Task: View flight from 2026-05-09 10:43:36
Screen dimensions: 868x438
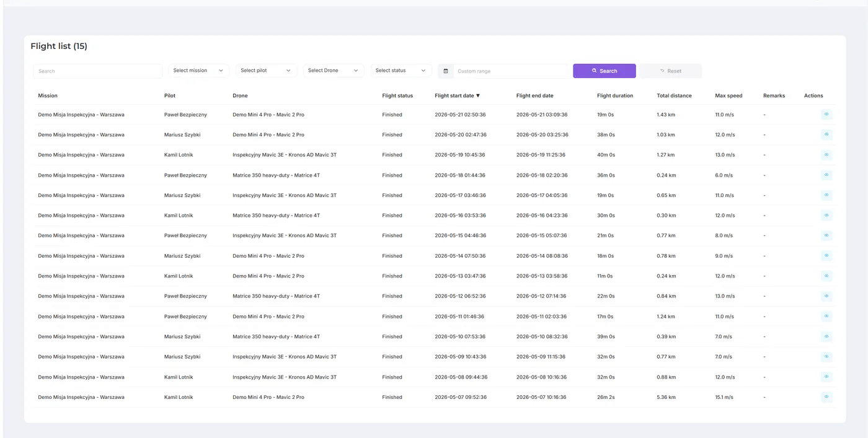Action: pyautogui.click(x=826, y=357)
